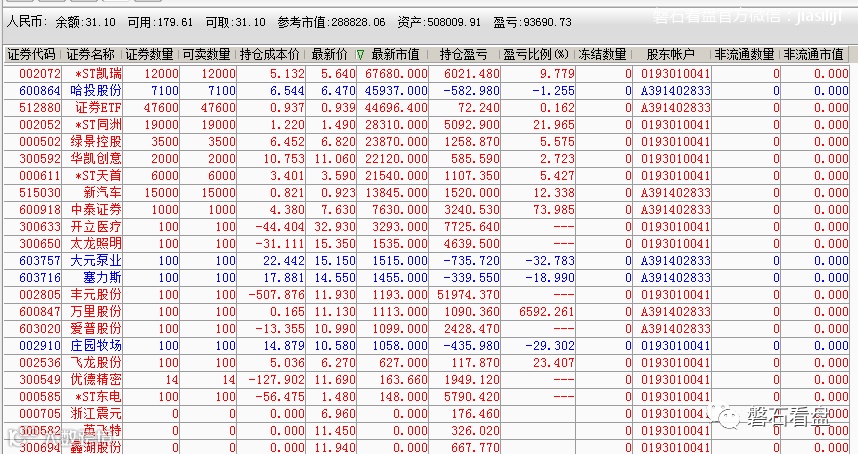The height and width of the screenshot is (454, 858).
Task: Click 塞力斯 profit ratio -18.990
Action: (x=550, y=277)
